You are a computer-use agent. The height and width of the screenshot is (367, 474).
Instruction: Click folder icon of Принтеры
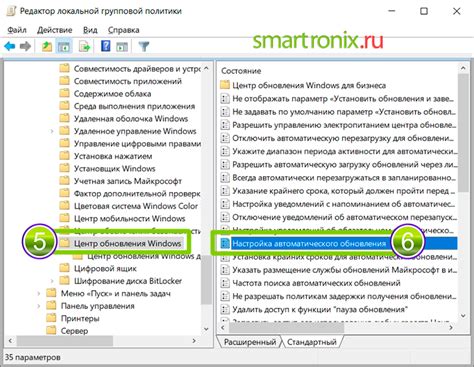[51, 318]
